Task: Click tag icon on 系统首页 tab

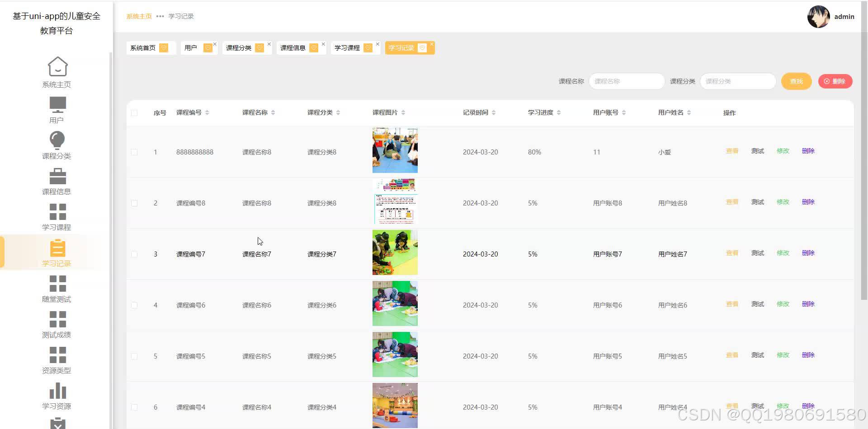Action: coord(164,48)
